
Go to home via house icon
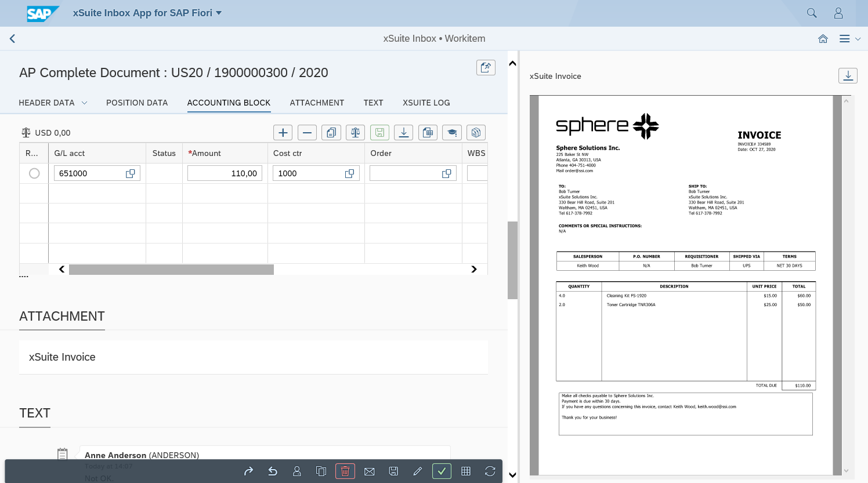click(x=823, y=39)
